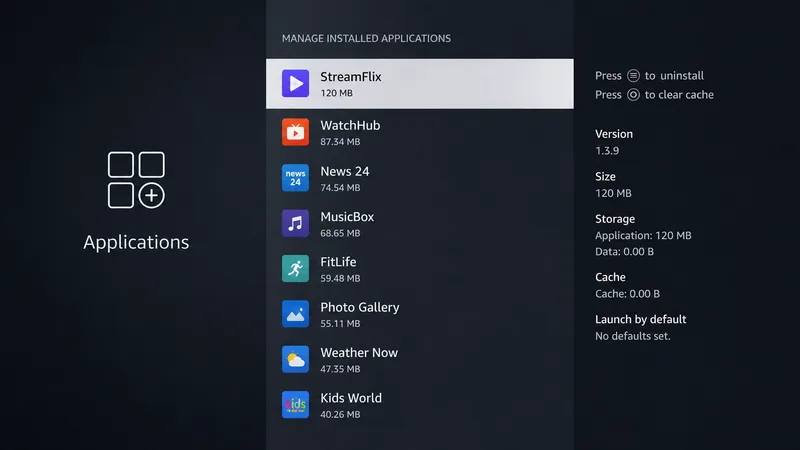Click the 74.54 MB size under News 24
The width and height of the screenshot is (800, 450).
340,188
